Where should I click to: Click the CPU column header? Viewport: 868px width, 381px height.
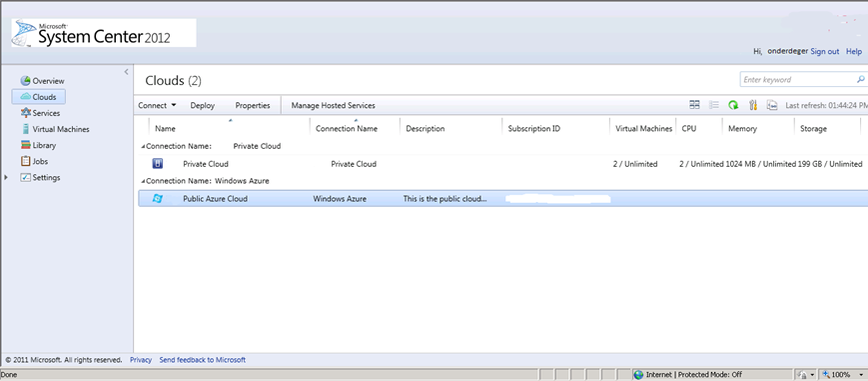point(689,129)
